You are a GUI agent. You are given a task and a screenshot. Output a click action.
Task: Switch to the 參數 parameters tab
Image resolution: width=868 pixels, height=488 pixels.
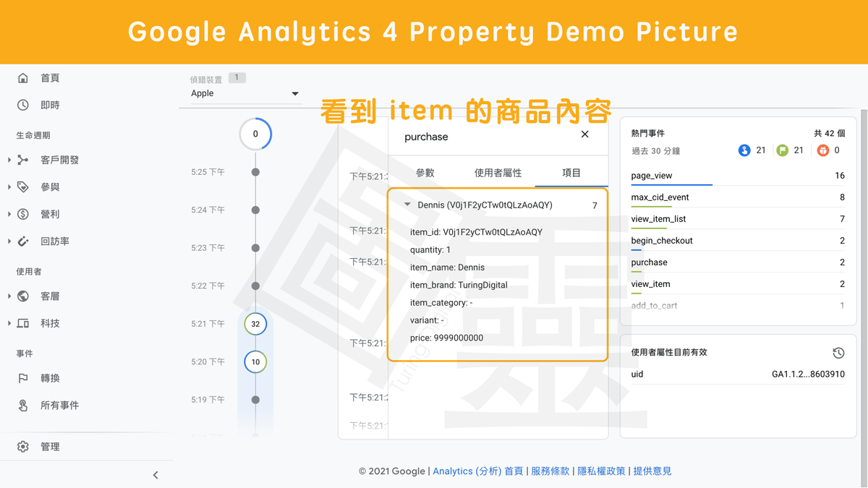coord(425,173)
